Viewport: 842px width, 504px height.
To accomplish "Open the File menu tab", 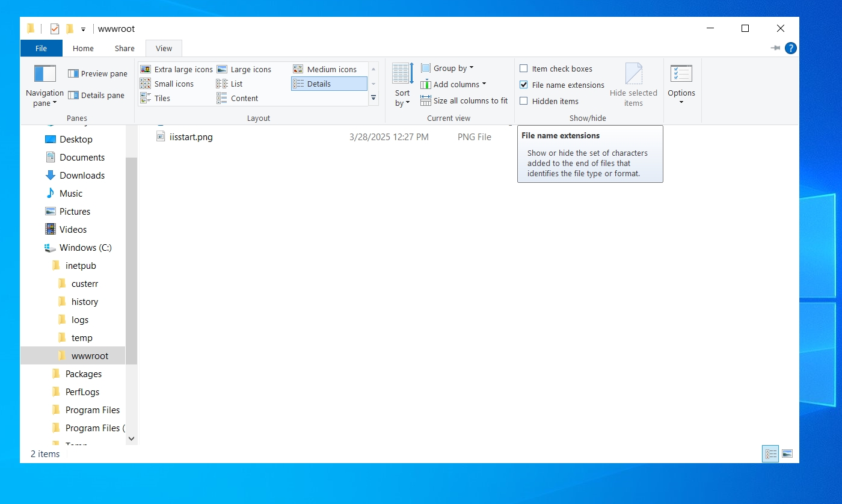I will pyautogui.click(x=41, y=48).
